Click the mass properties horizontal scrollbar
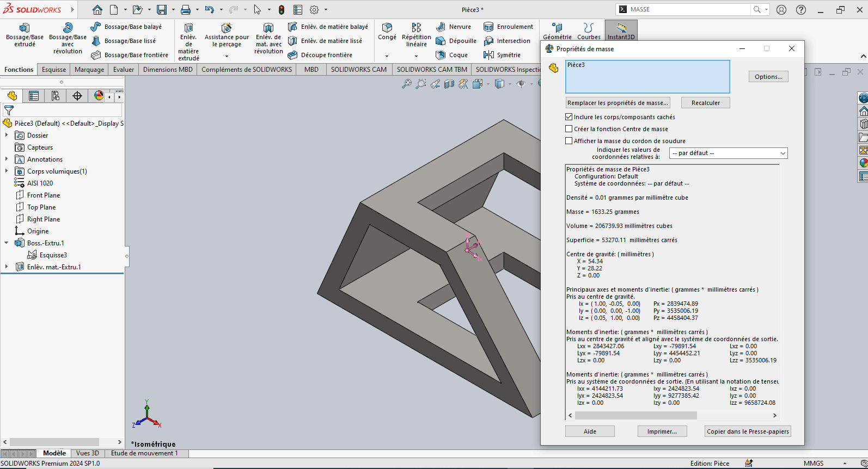The width and height of the screenshot is (868, 469). tap(635, 416)
